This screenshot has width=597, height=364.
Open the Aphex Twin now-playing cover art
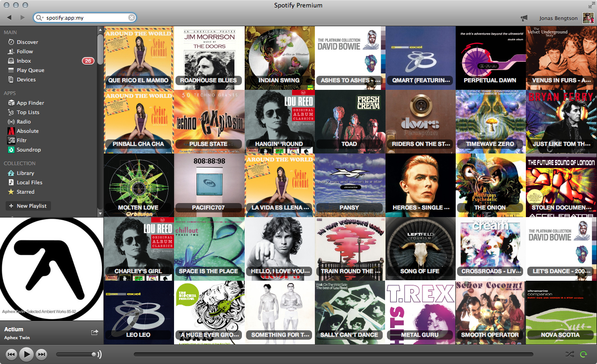click(x=51, y=269)
